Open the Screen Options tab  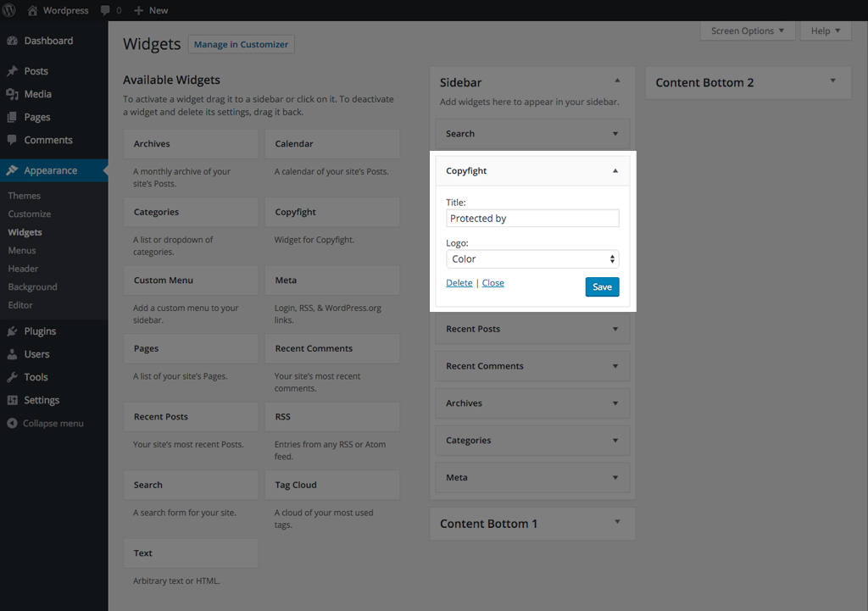click(x=747, y=31)
